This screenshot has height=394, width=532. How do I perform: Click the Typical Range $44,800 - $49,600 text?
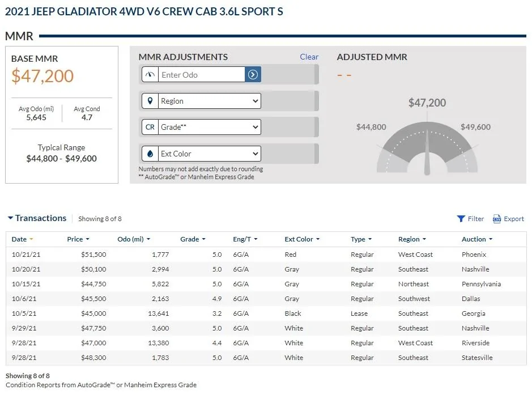(x=61, y=158)
